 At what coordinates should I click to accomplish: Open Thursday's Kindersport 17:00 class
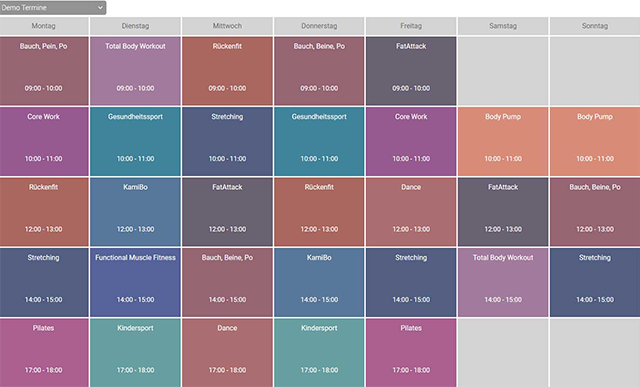tap(319, 353)
